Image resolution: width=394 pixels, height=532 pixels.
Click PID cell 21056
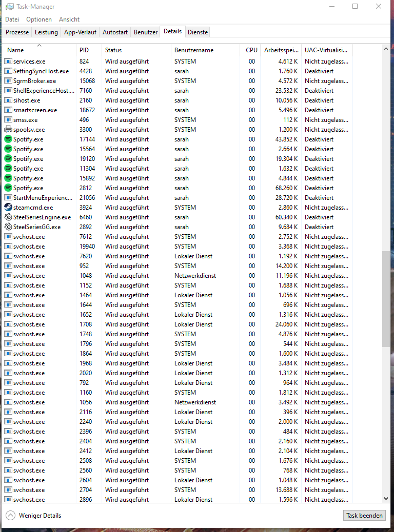[x=87, y=198]
